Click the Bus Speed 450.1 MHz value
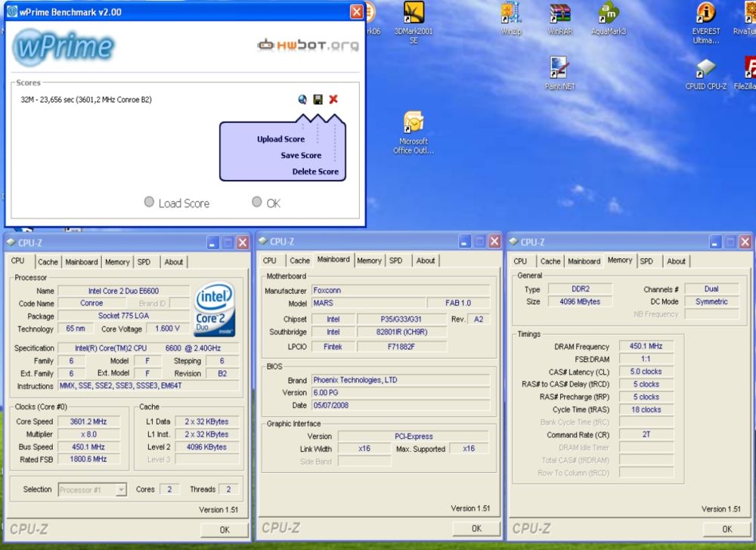The width and height of the screenshot is (756, 550). [x=88, y=447]
